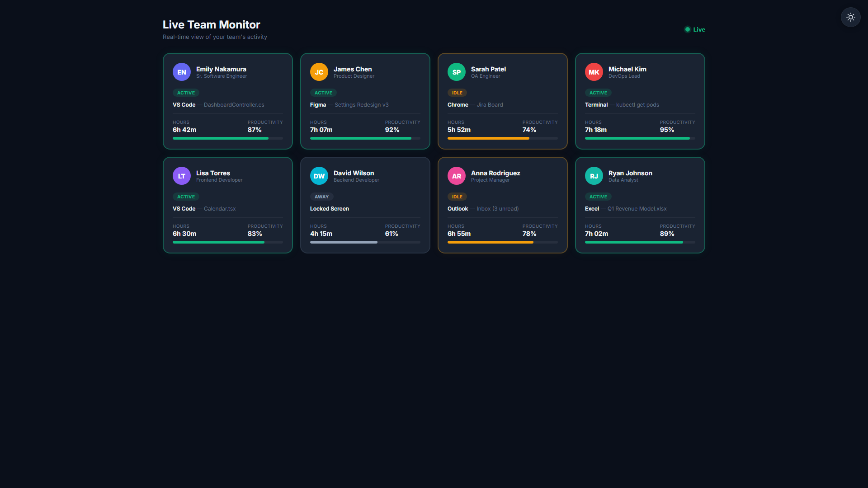868x488 pixels.
Task: Click the IDLE badge on Sarah Patel's card
Action: pyautogui.click(x=457, y=93)
